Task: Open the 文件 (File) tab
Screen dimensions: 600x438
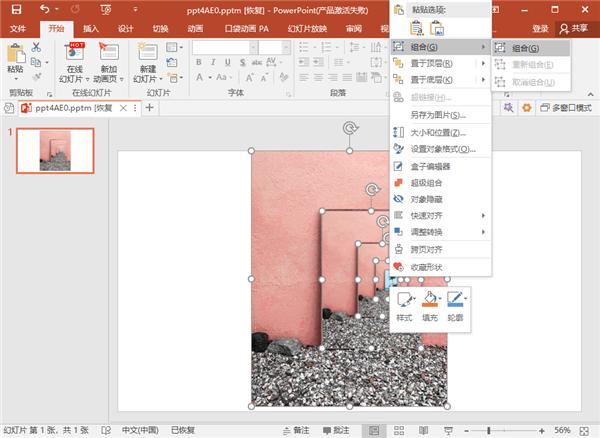Action: click(18, 29)
